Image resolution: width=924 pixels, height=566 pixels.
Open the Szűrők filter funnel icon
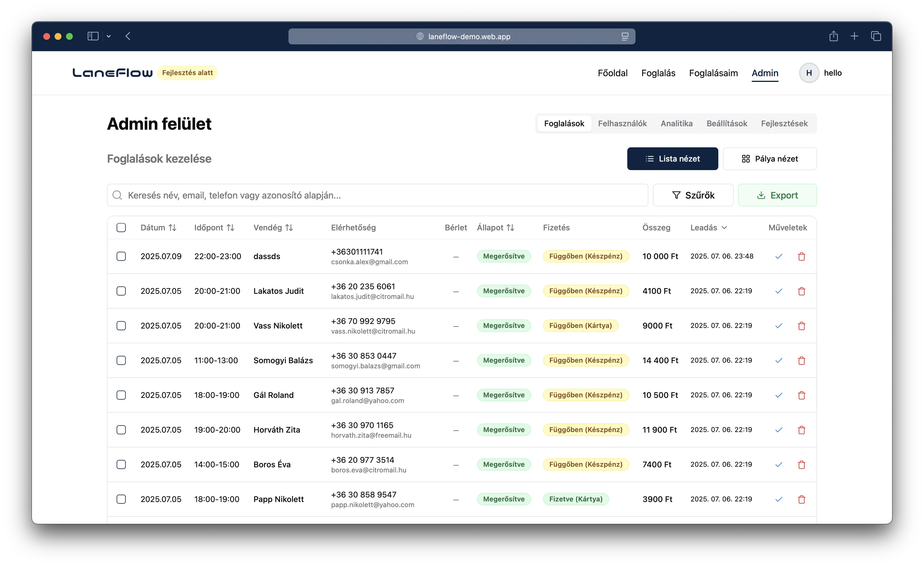coord(676,195)
